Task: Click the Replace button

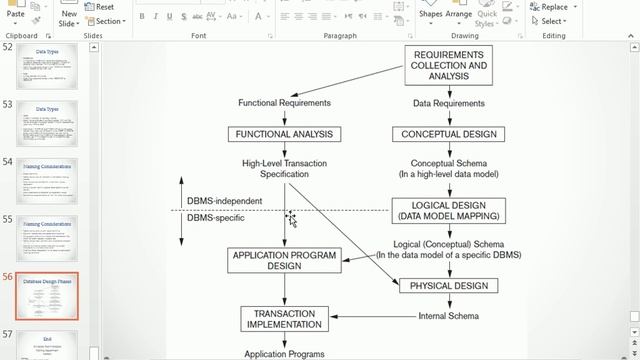Action: coord(549,7)
